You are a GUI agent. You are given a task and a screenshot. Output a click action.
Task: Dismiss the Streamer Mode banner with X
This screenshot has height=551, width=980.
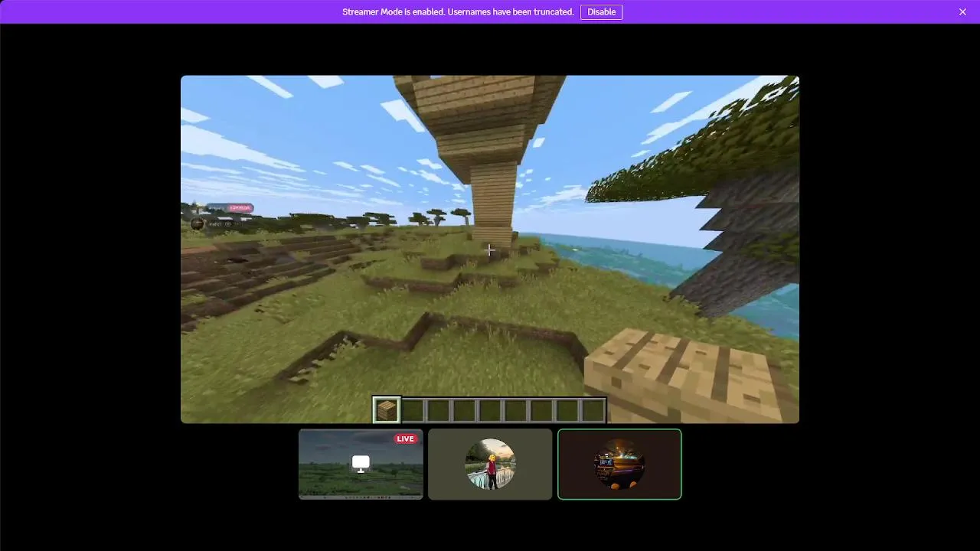(962, 11)
